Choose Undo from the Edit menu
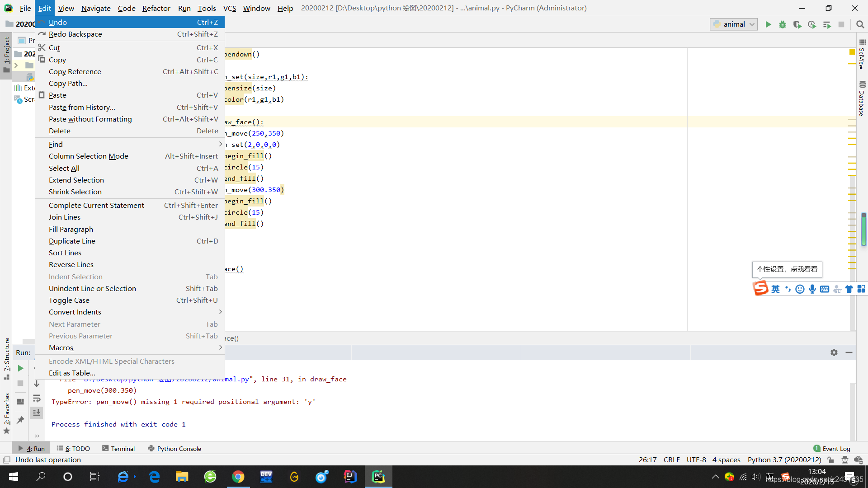868x488 pixels. [x=130, y=22]
